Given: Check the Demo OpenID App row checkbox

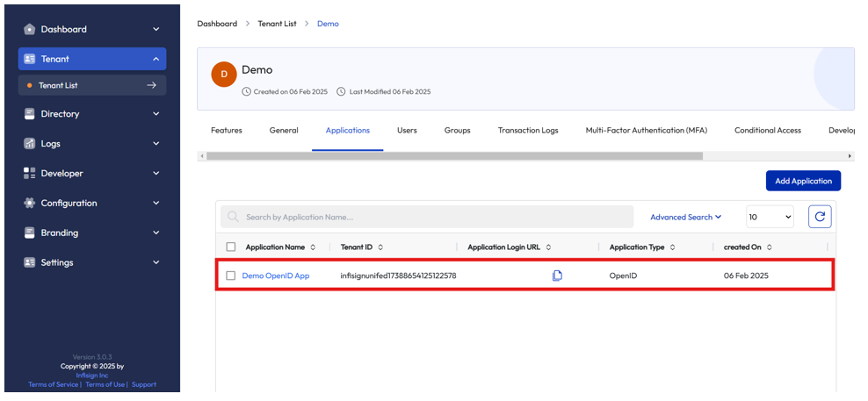Looking at the screenshot, I should 231,276.
